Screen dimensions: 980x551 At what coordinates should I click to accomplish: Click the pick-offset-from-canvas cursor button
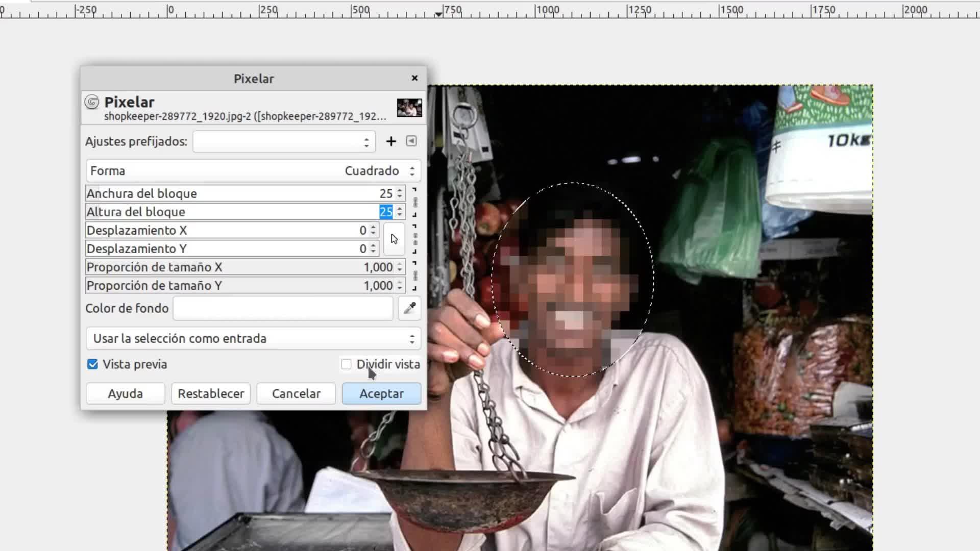(x=394, y=239)
